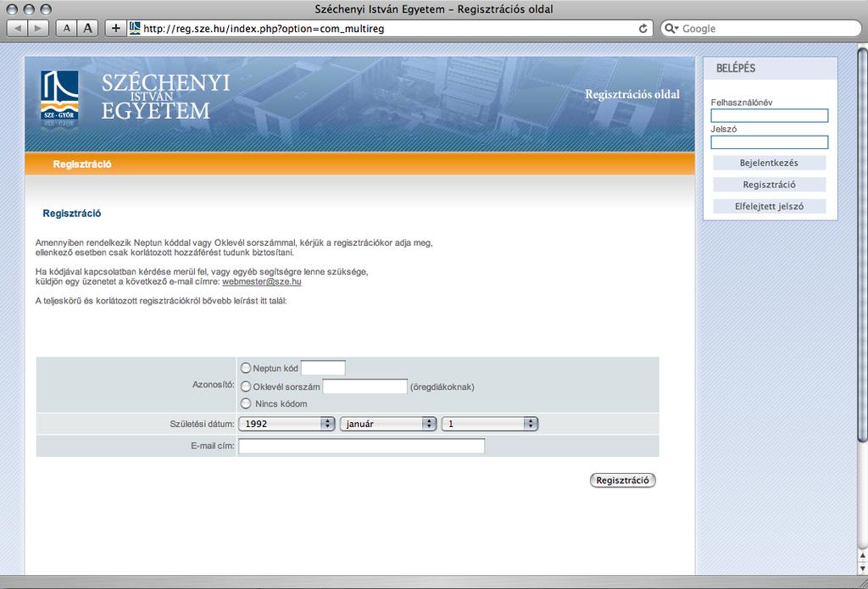Click the Jelszó password field

[770, 142]
